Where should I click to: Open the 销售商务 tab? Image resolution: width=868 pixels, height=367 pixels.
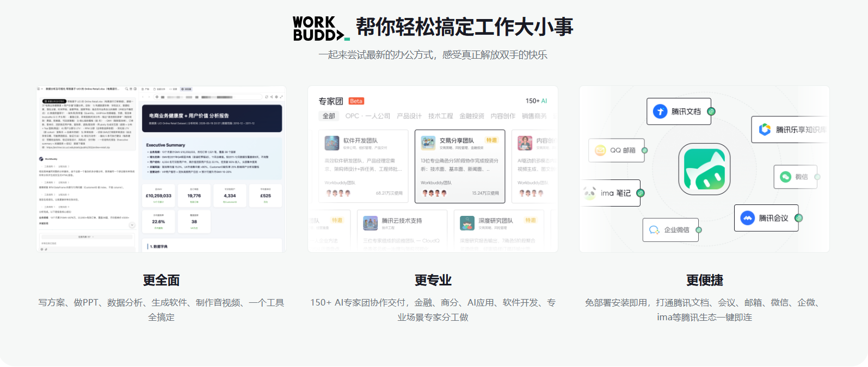coord(534,116)
